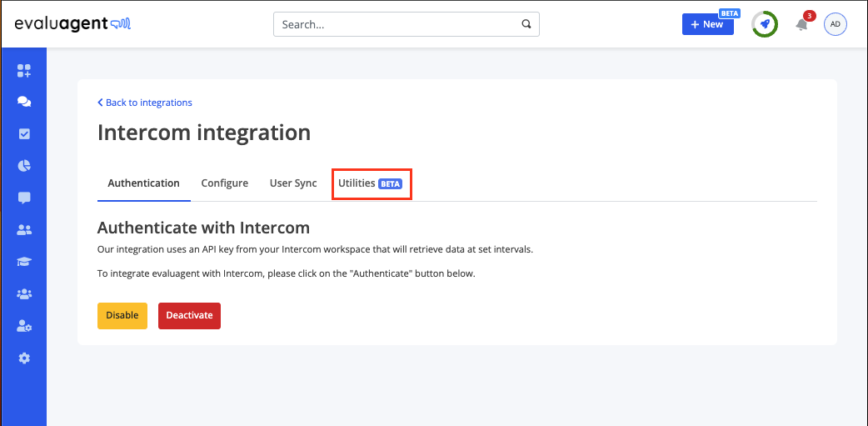Open the checkmark evaluations sidebar icon
This screenshot has height=426, width=868.
[x=24, y=134]
